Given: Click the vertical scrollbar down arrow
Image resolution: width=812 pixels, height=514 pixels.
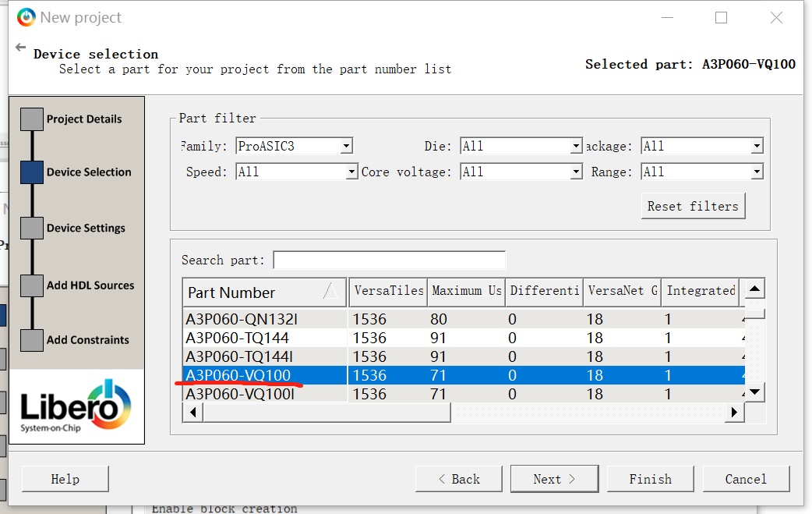Looking at the screenshot, I should click(x=755, y=392).
